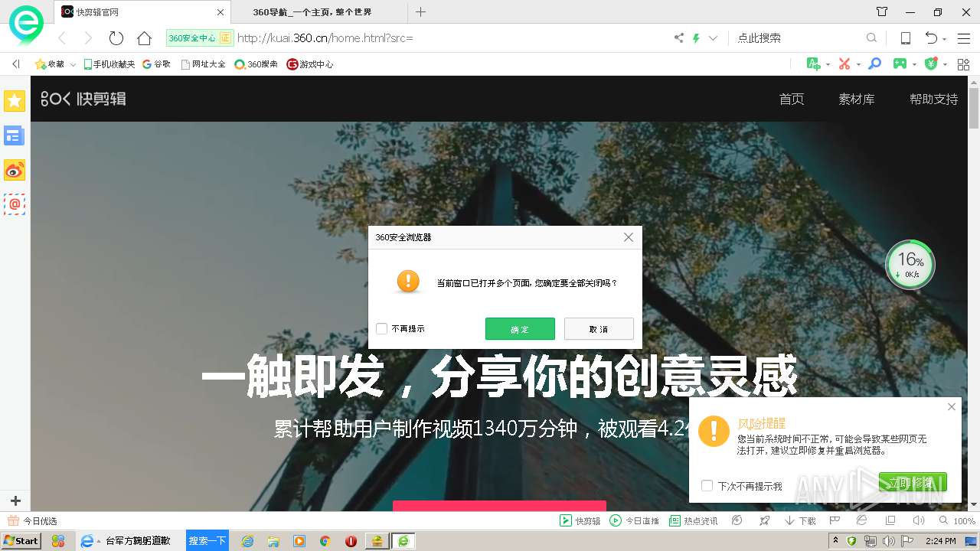
Task: Confirm closing with the 确定 button
Action: click(x=520, y=329)
